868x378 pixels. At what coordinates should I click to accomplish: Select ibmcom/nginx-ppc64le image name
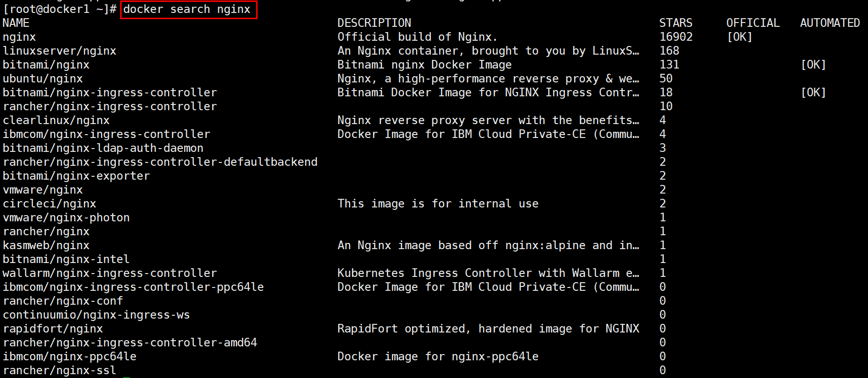(x=69, y=356)
